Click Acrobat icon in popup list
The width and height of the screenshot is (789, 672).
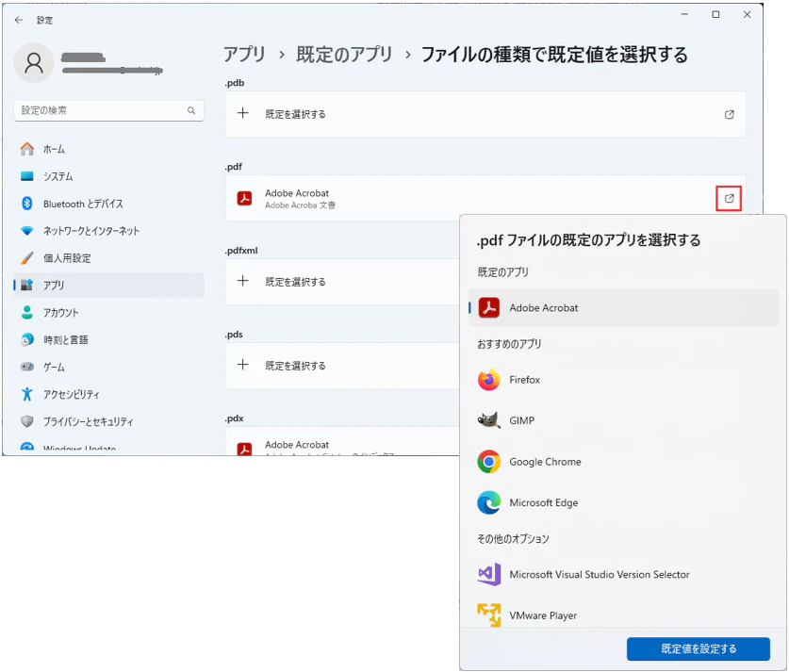[488, 307]
